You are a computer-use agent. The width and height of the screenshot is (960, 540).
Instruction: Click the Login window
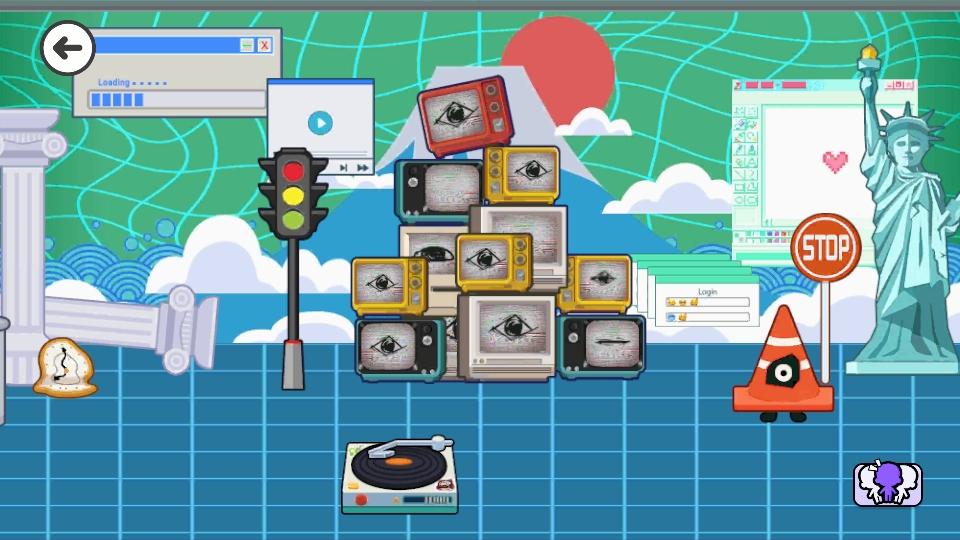click(706, 304)
